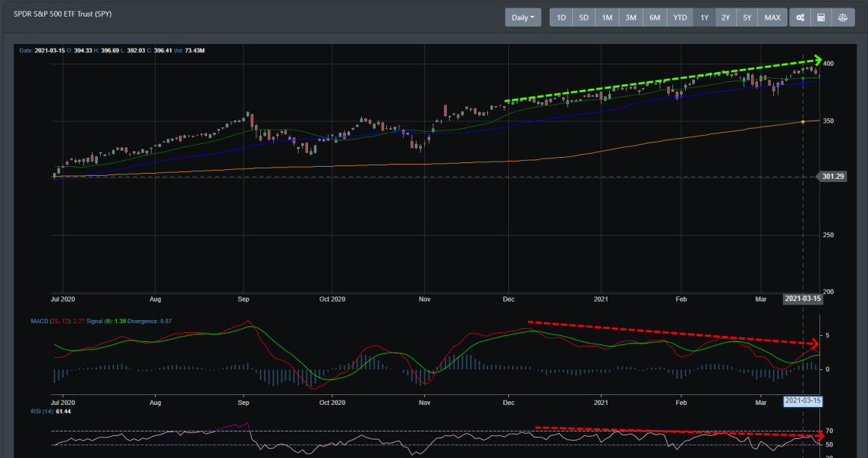Click the Feb label on MACD axis
868x458 pixels.
pos(681,403)
